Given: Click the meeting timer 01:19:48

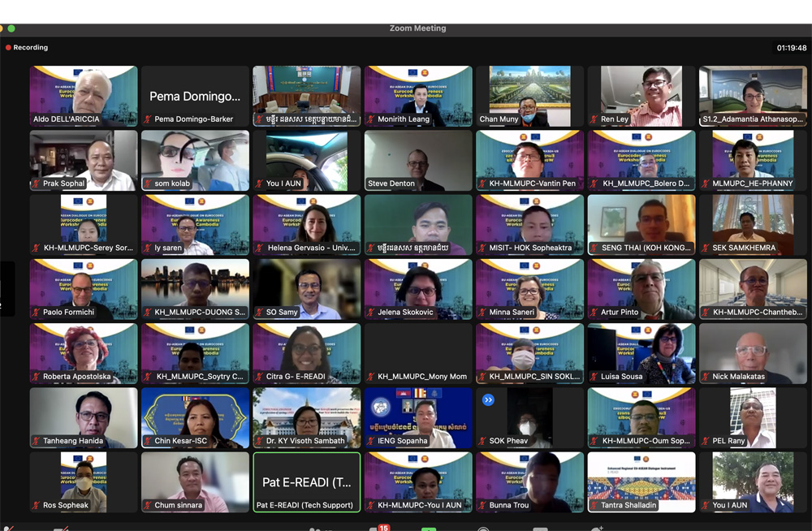Looking at the screenshot, I should (x=791, y=48).
